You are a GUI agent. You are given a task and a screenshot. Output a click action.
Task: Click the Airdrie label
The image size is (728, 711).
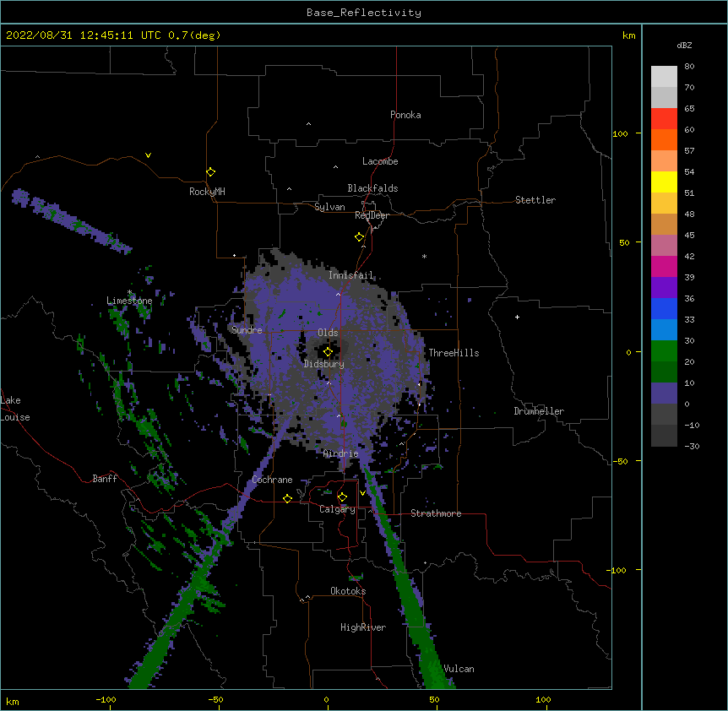point(341,453)
